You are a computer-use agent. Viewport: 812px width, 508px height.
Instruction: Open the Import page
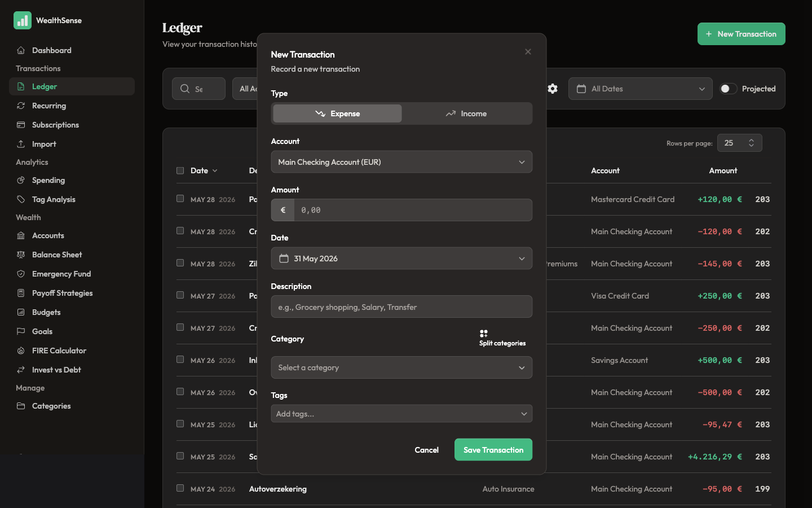tap(72, 144)
